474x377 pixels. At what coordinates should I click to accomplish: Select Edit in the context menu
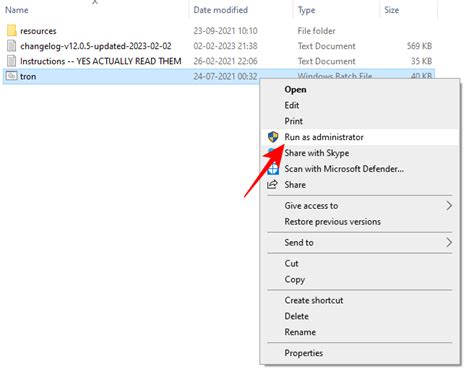[292, 105]
